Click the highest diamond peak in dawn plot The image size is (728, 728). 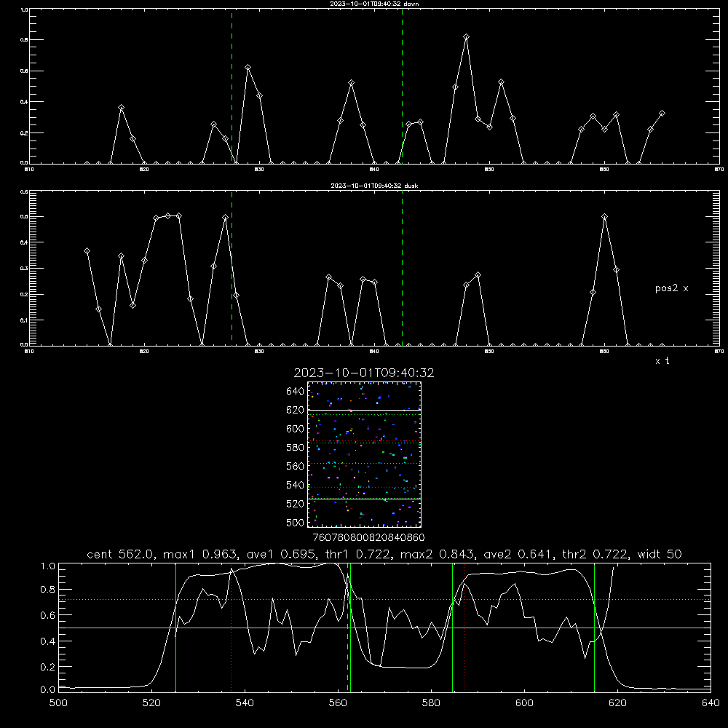click(x=466, y=37)
